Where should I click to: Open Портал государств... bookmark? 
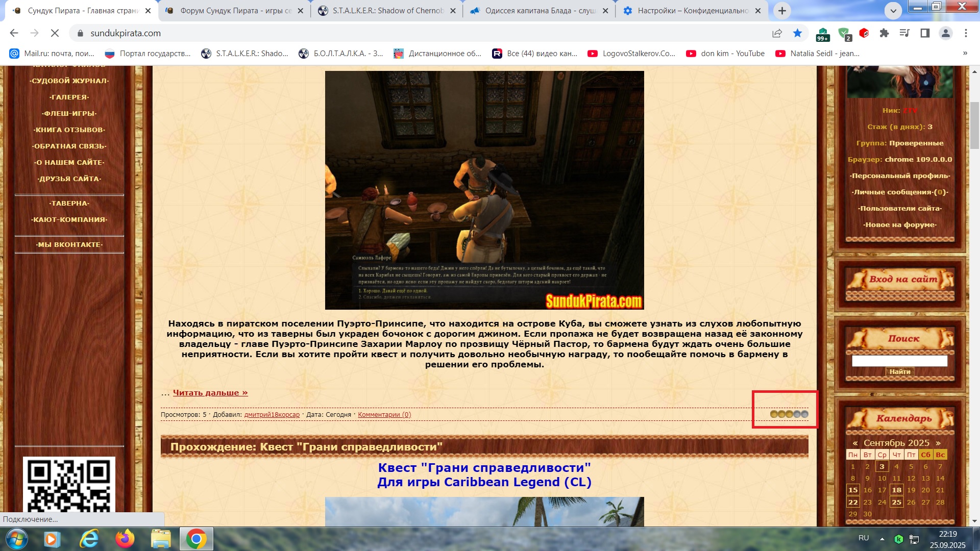click(x=148, y=53)
